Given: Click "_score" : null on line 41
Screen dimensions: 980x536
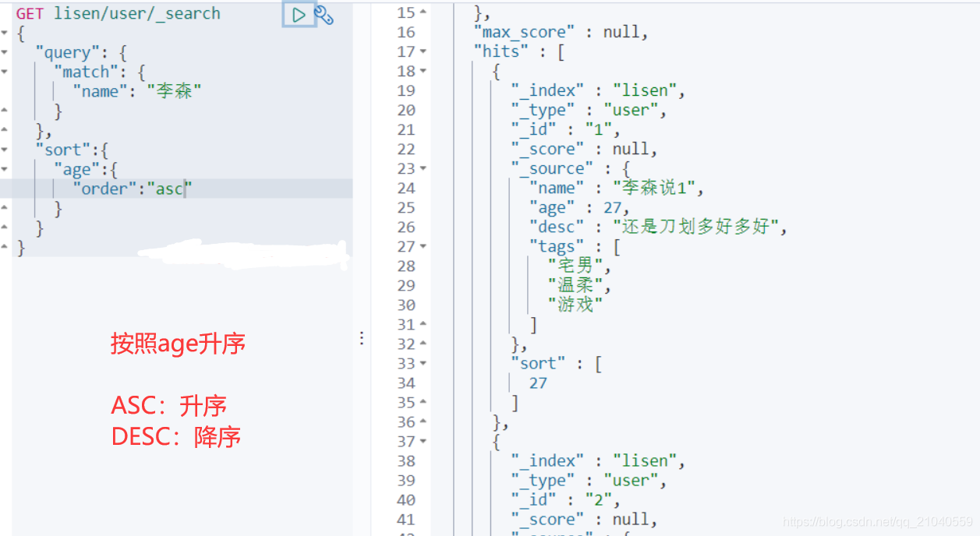Looking at the screenshot, I should (584, 519).
